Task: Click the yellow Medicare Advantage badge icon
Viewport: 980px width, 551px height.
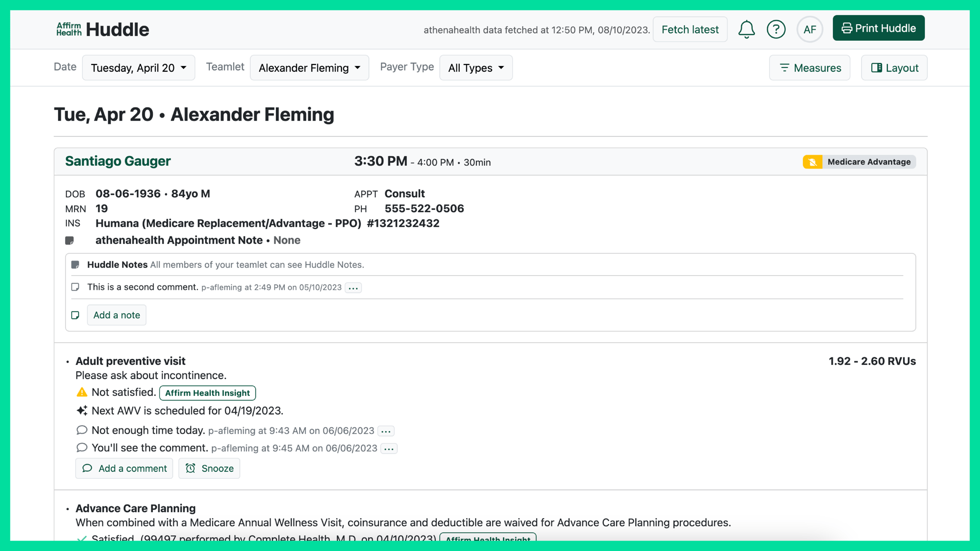Action: [x=812, y=162]
